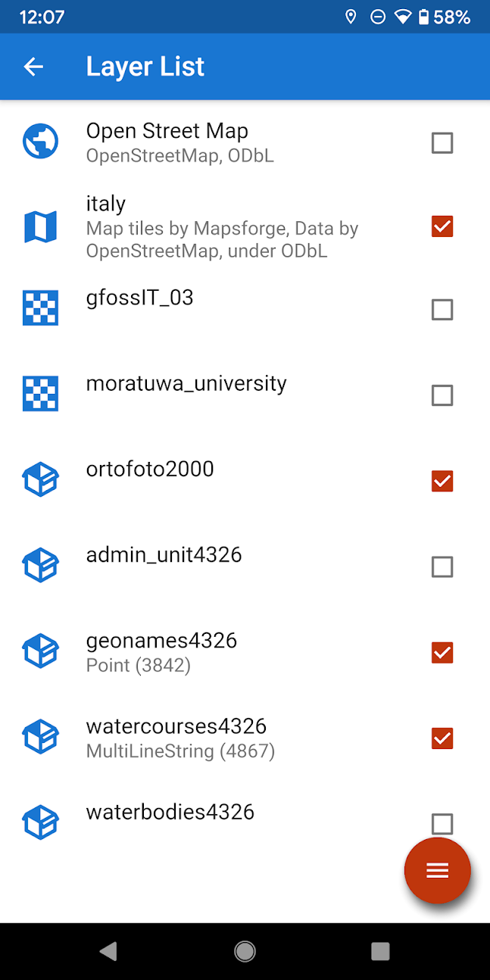Turn on the moratuwa_university checkbox
The image size is (490, 980).
point(442,395)
